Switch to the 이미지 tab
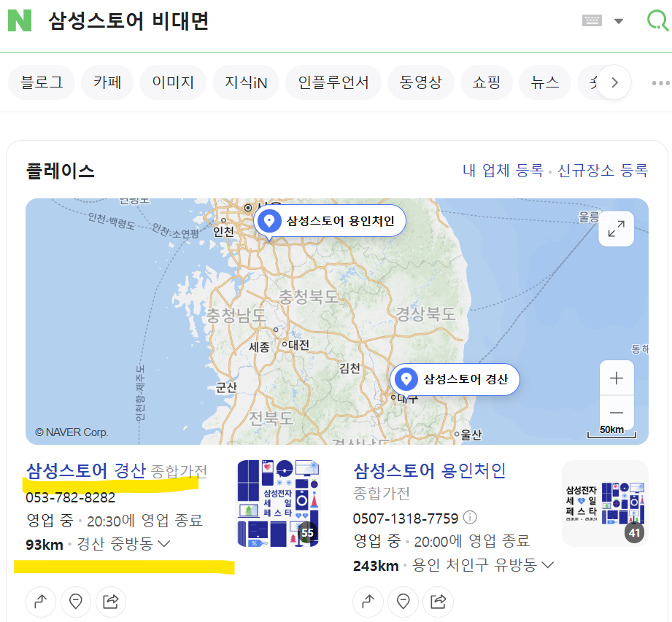This screenshot has height=622, width=672. (173, 82)
